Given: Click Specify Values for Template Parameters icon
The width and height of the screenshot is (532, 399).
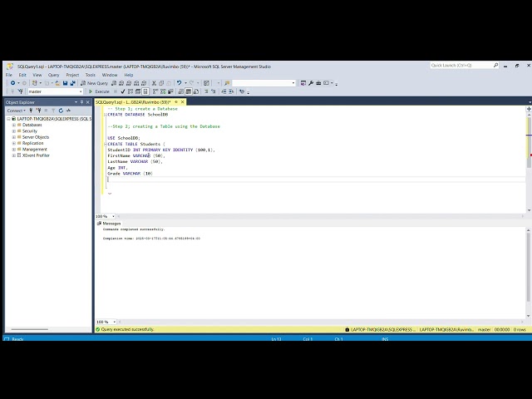Looking at the screenshot, I should point(242,91).
